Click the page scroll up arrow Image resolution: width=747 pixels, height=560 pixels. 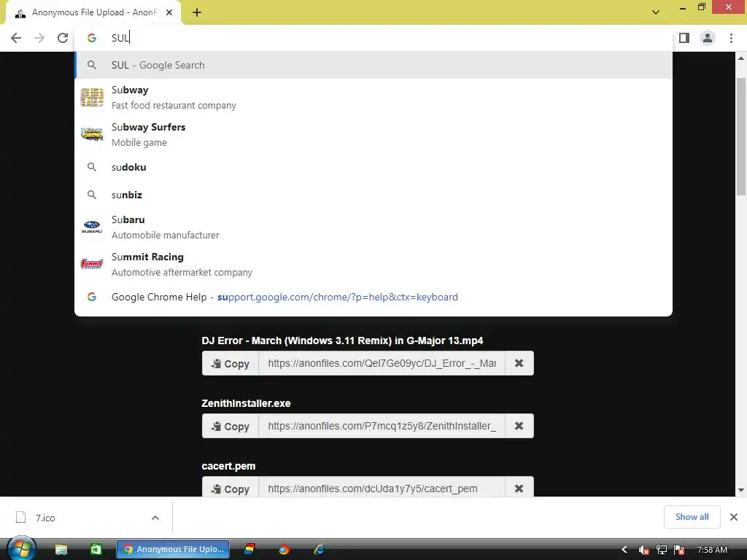pos(741,58)
